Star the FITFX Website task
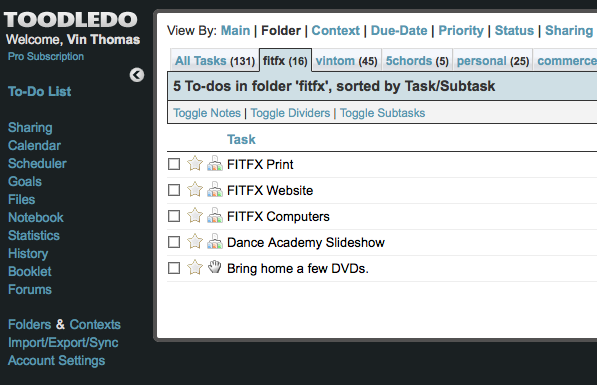Viewport: 597px width, 385px height. (x=195, y=190)
